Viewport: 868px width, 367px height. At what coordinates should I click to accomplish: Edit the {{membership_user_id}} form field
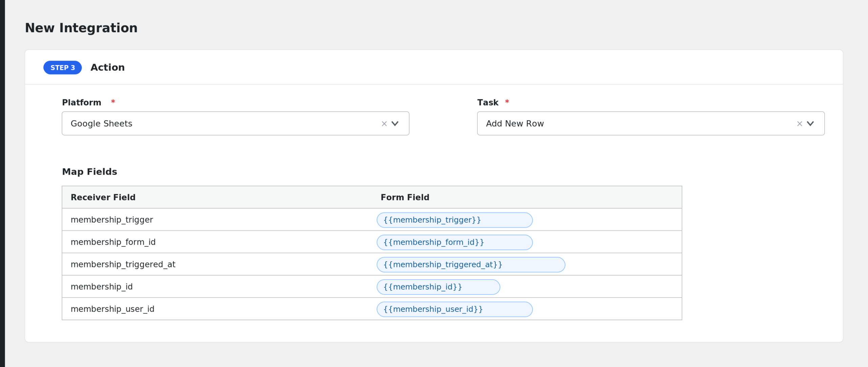coord(454,309)
